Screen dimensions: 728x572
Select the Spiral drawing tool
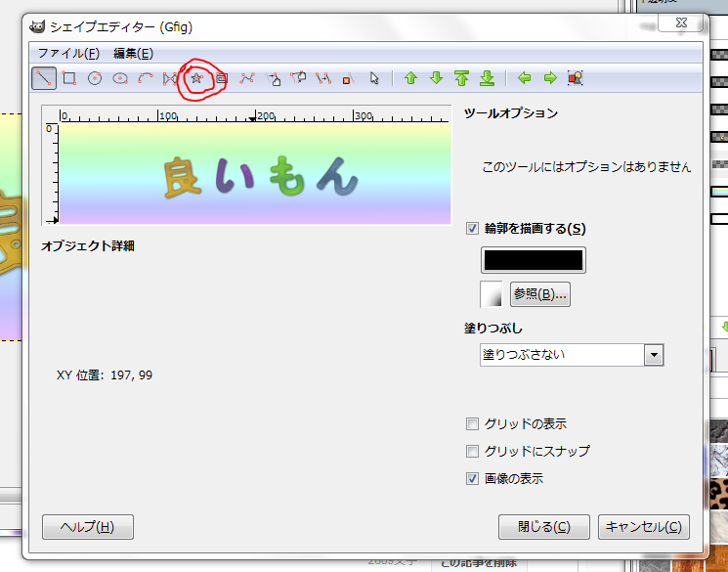222,78
